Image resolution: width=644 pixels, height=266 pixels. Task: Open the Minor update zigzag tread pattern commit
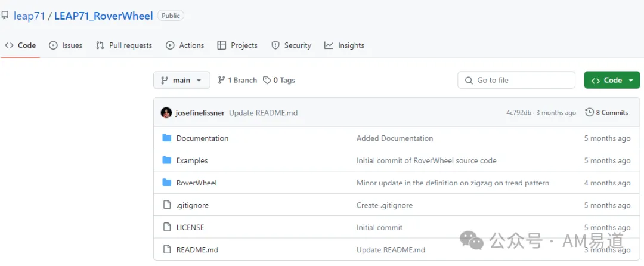pos(453,183)
